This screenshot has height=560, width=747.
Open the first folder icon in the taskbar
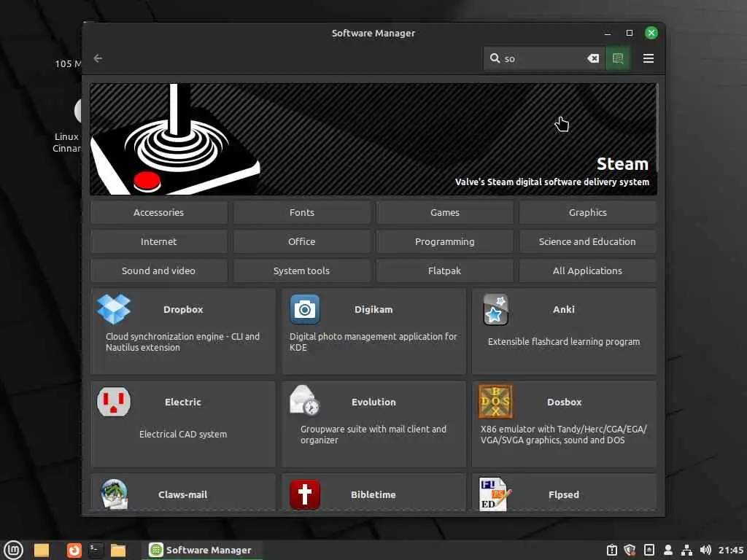[x=42, y=550]
